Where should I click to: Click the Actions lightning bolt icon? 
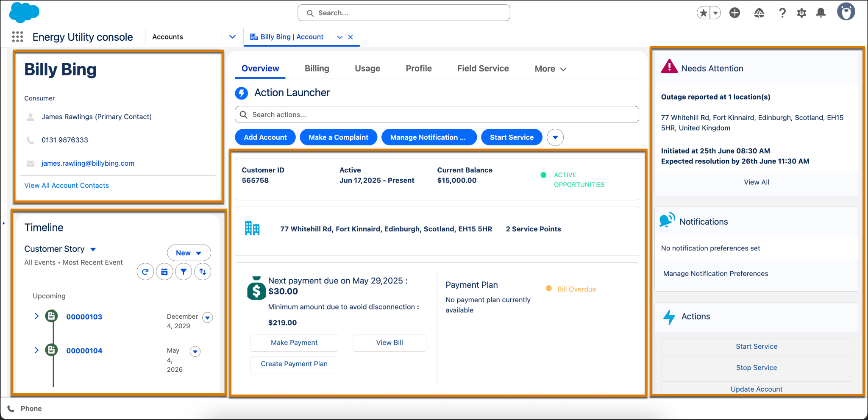click(x=669, y=317)
